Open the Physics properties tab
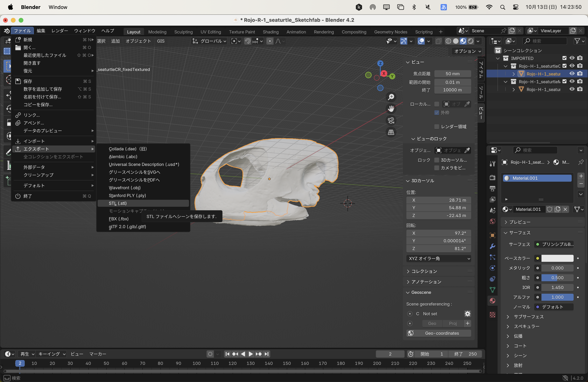 coord(492,268)
